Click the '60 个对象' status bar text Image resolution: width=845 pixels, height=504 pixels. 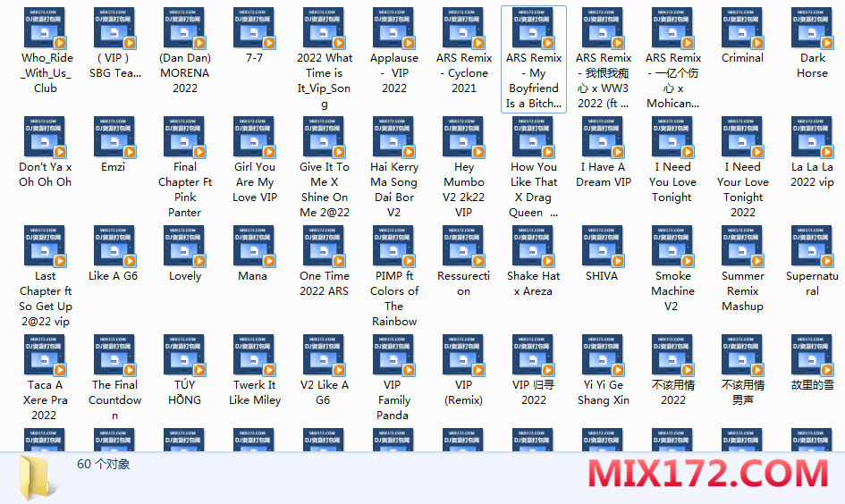104,464
